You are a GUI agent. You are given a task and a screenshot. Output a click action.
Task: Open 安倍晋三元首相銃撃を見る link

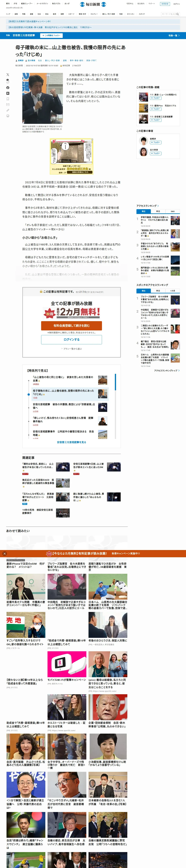point(72,442)
